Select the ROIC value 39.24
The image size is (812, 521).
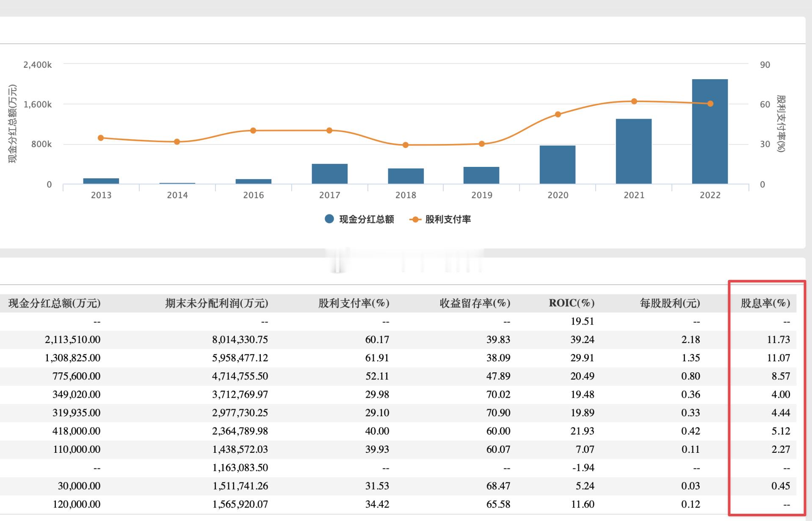click(583, 340)
